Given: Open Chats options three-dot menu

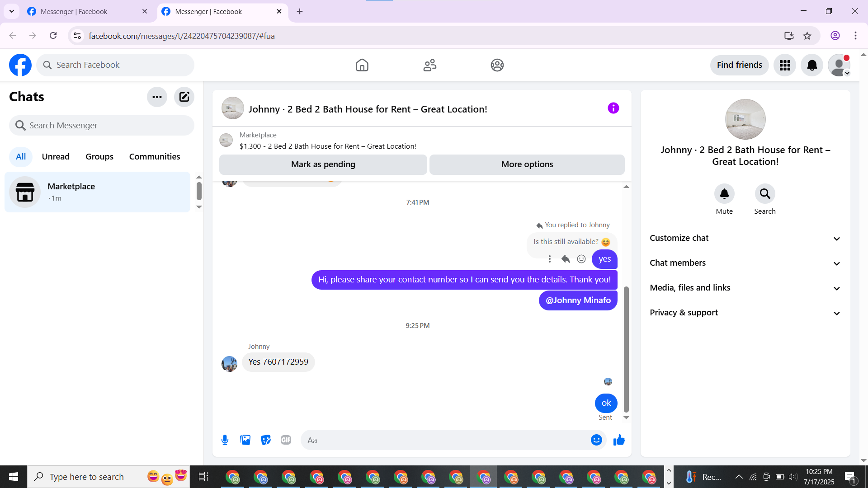Looking at the screenshot, I should [x=157, y=97].
